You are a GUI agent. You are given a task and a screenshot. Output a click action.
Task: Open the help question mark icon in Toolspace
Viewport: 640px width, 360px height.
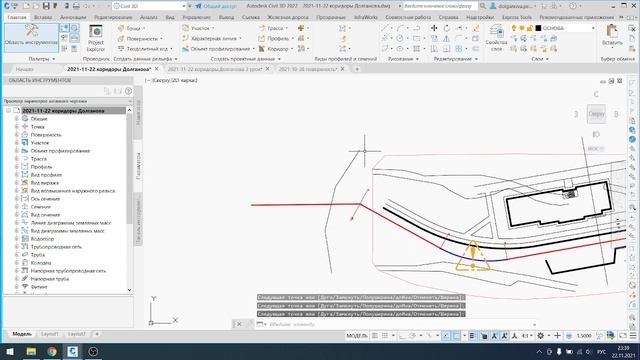129,91
